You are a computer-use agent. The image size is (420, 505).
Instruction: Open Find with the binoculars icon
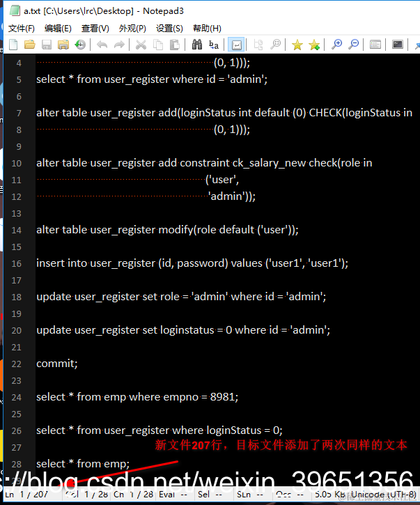click(197, 45)
